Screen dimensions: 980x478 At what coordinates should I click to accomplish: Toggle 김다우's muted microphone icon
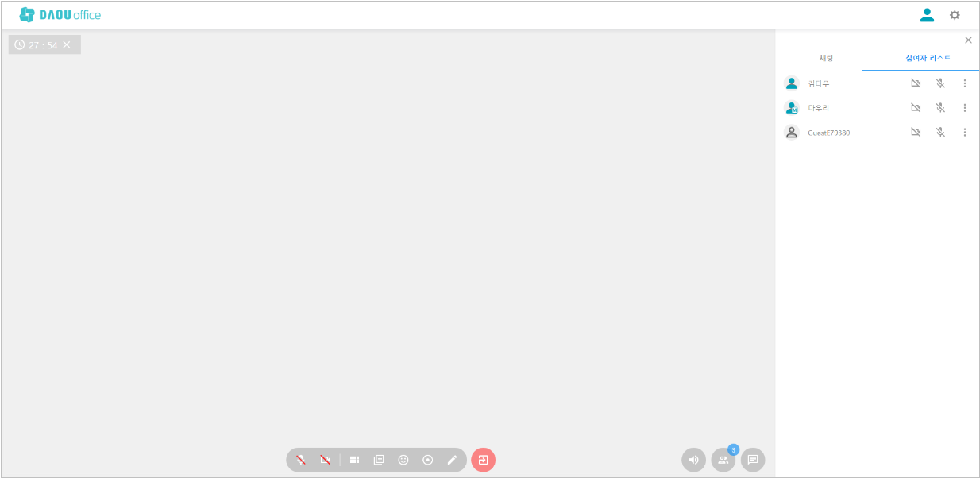click(x=940, y=83)
